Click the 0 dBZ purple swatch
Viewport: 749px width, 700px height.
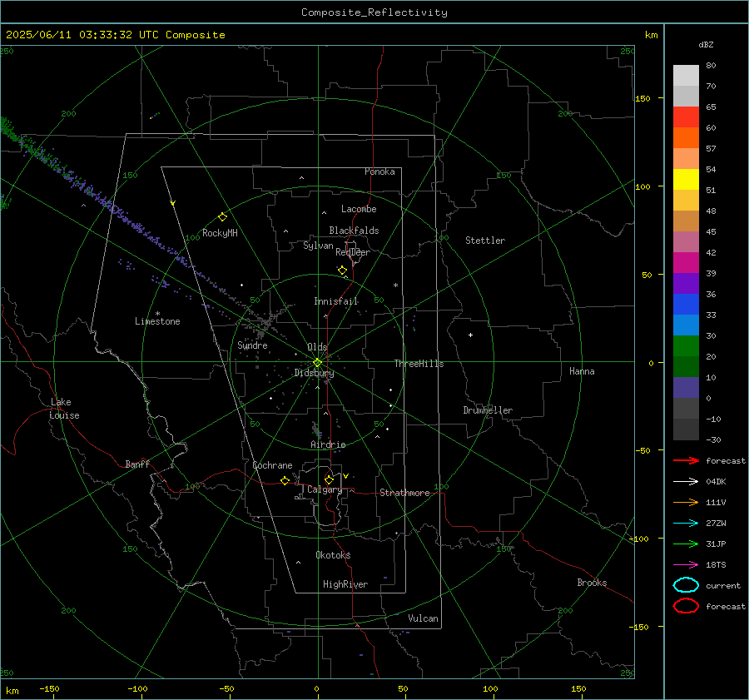686,388
